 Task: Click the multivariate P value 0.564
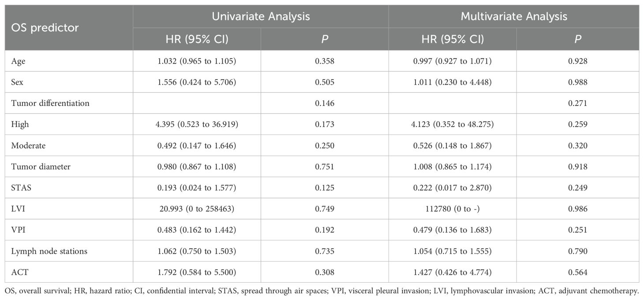pos(577,273)
